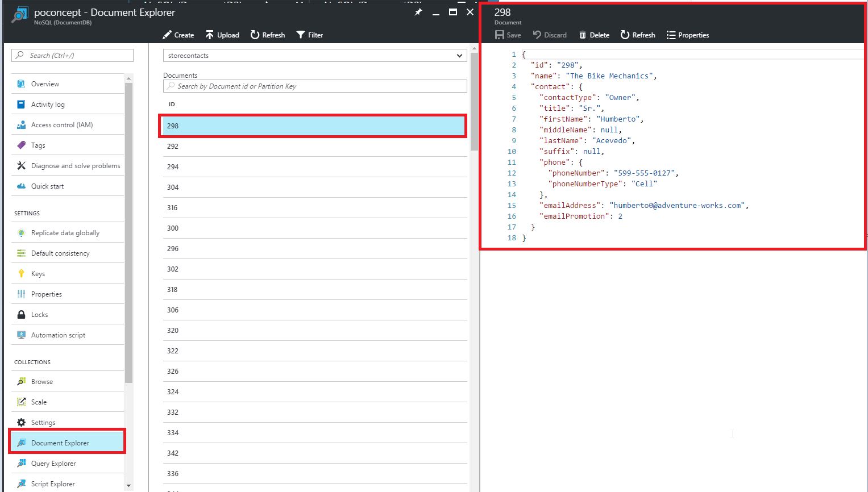This screenshot has width=868, height=492.
Task: Select document 292 in list
Action: pyautogui.click(x=315, y=147)
